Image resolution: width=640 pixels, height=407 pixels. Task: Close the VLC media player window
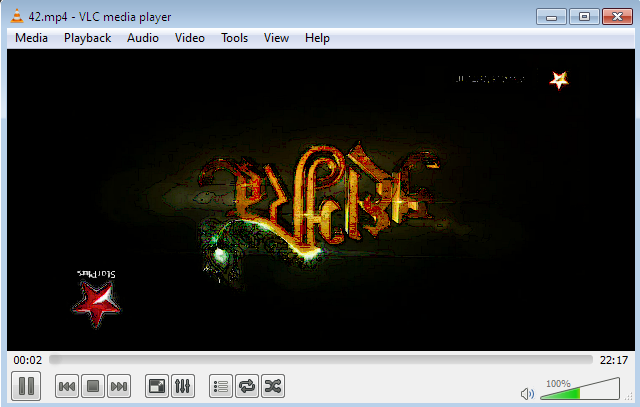pos(617,17)
